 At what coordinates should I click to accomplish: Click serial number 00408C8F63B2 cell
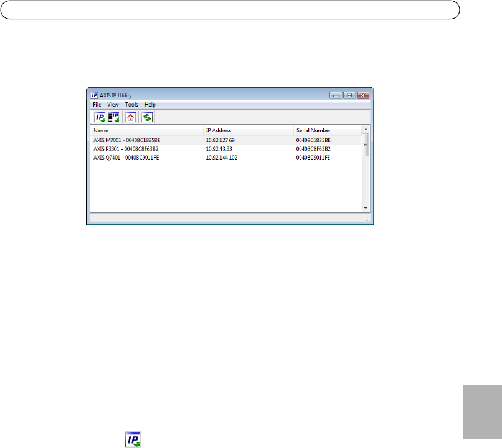(x=313, y=149)
